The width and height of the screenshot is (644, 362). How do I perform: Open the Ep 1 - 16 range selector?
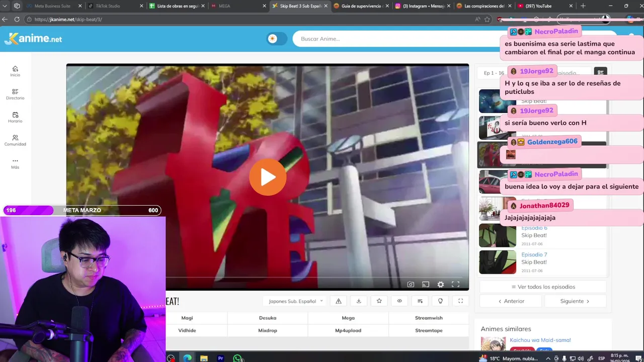point(494,73)
